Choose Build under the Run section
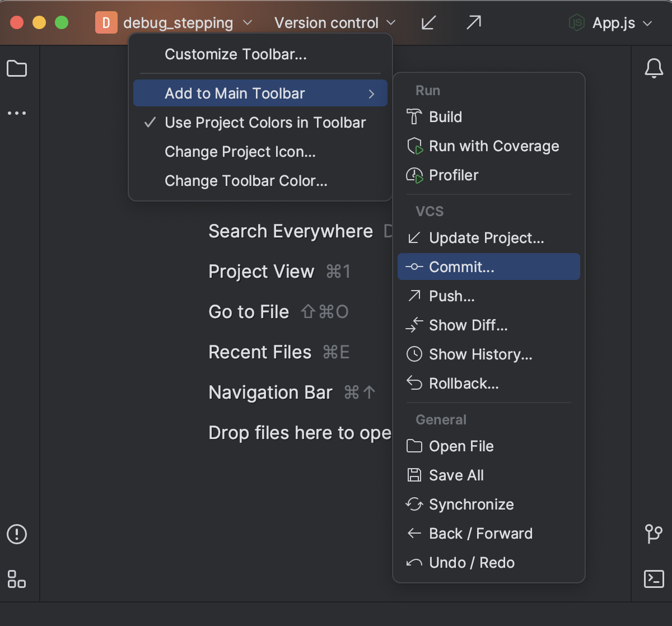 click(445, 116)
